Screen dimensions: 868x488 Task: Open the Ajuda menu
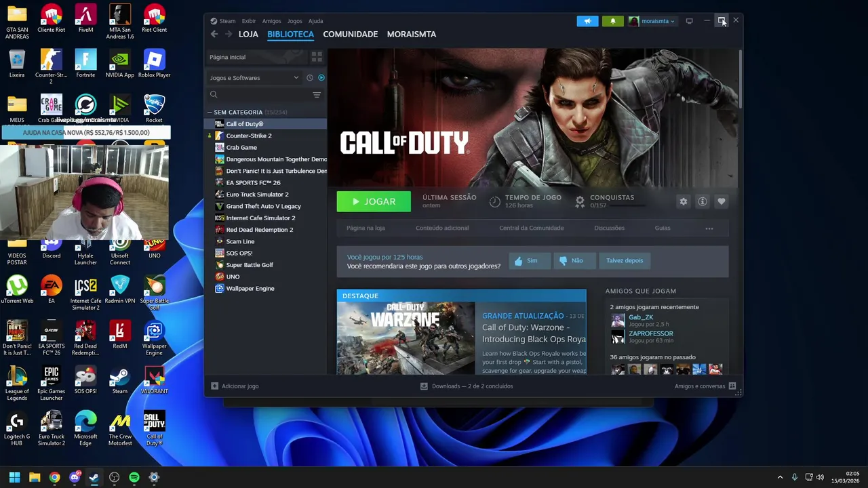coord(316,21)
